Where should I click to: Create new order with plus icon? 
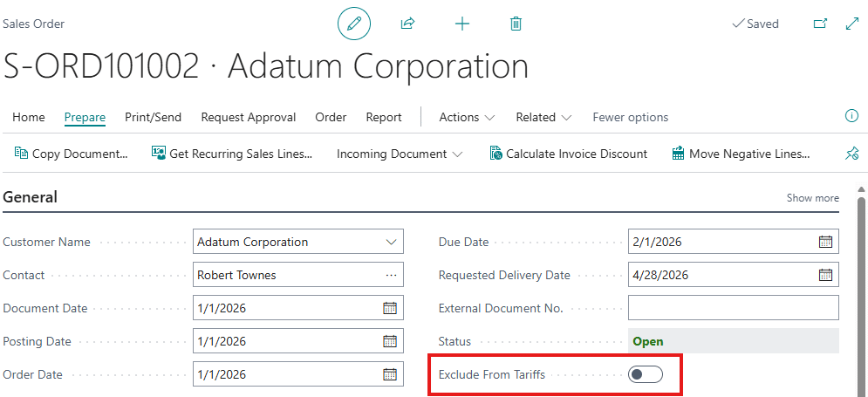tap(462, 24)
